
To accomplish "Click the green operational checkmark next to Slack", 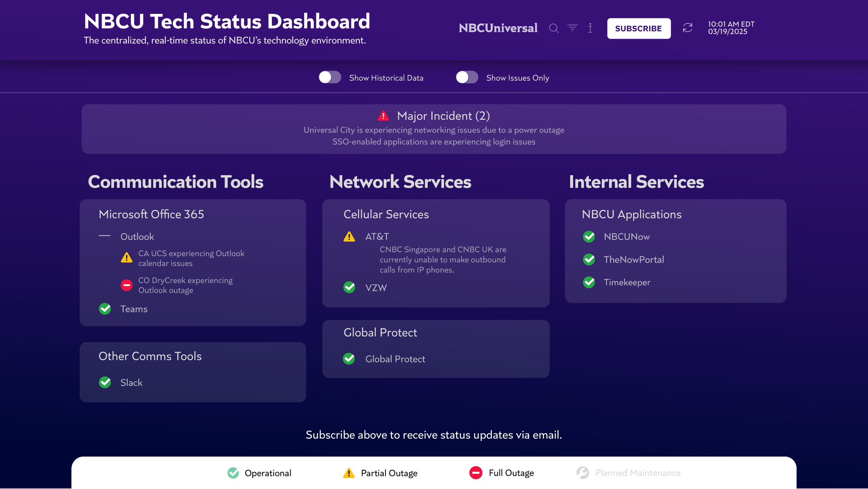I will [x=105, y=382].
